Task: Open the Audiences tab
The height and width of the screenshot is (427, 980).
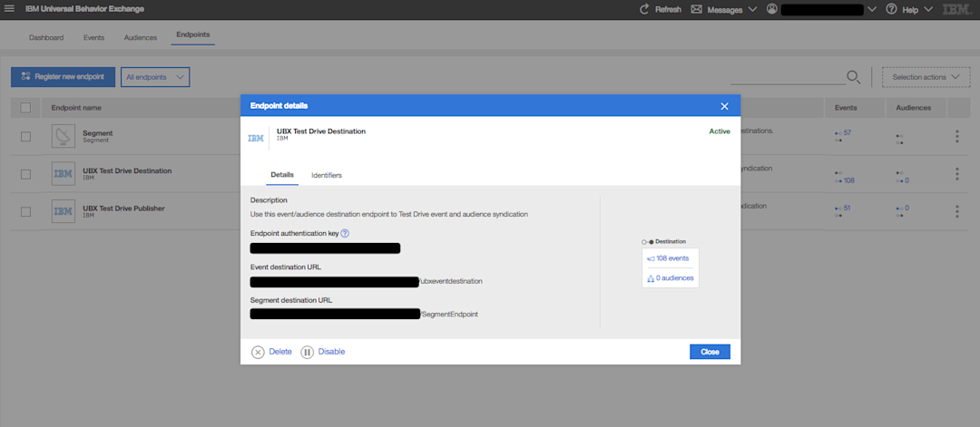Action: [x=141, y=37]
